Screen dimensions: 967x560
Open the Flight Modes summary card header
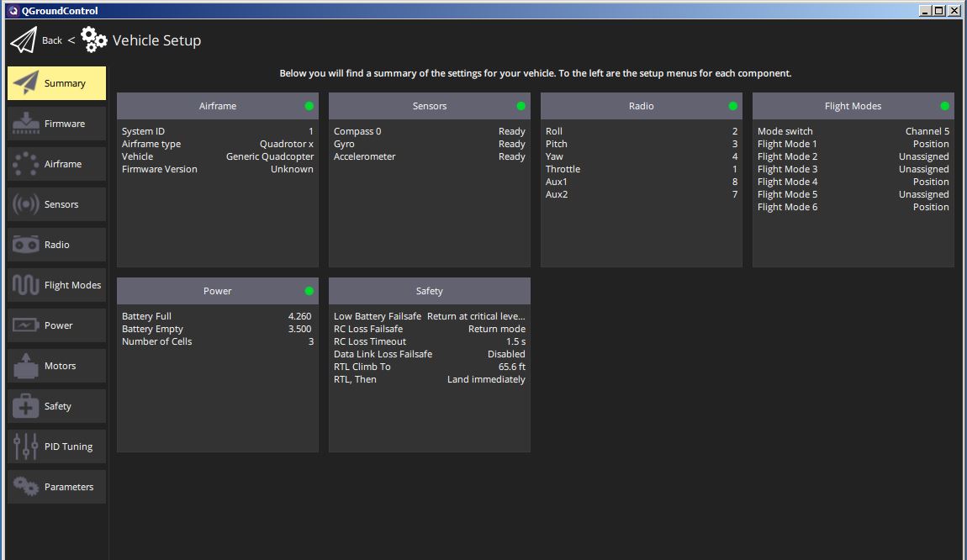pos(853,106)
